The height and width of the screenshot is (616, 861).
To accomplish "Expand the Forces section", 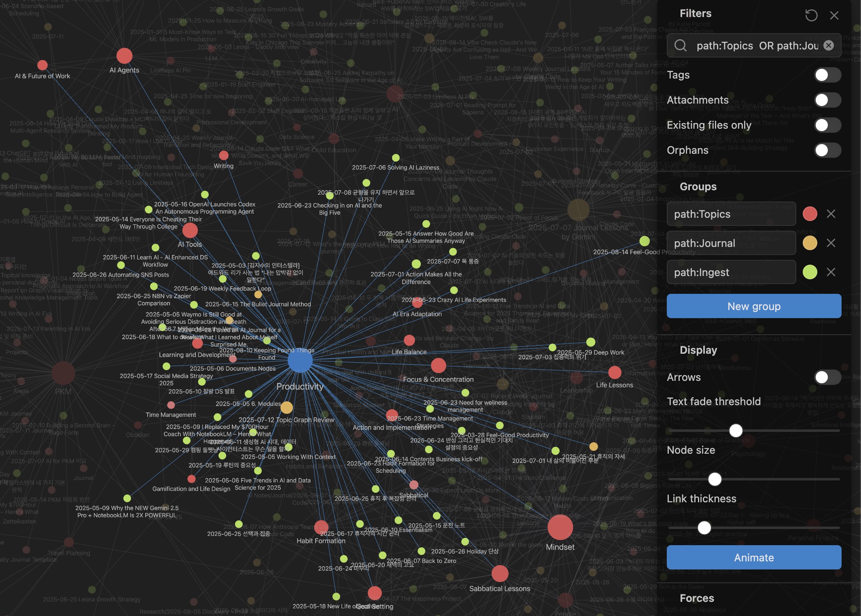I will [697, 598].
